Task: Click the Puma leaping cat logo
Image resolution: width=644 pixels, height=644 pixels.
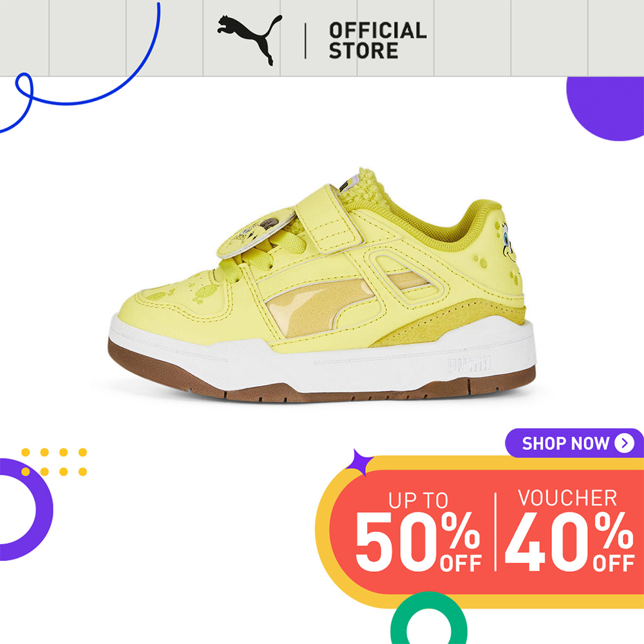Action: (x=250, y=40)
